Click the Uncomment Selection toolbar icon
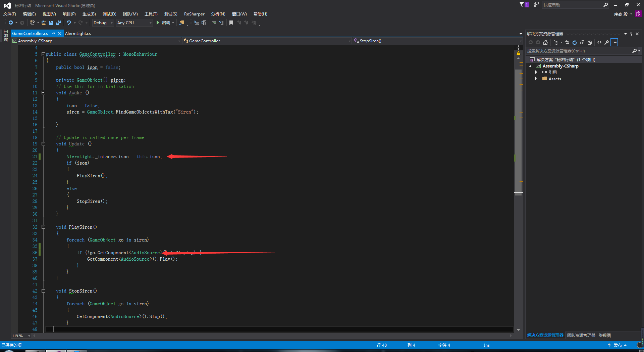 pyautogui.click(x=221, y=23)
